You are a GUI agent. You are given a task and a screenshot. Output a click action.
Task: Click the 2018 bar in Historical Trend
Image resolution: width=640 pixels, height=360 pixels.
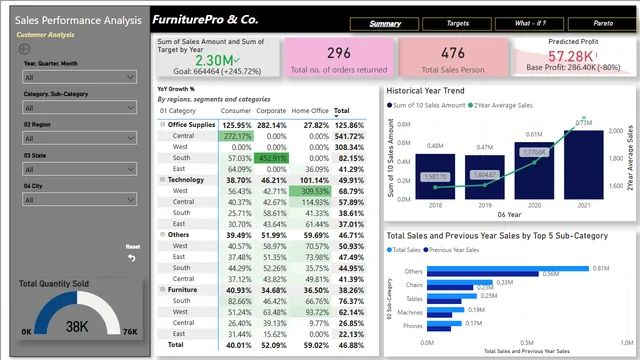(435, 177)
